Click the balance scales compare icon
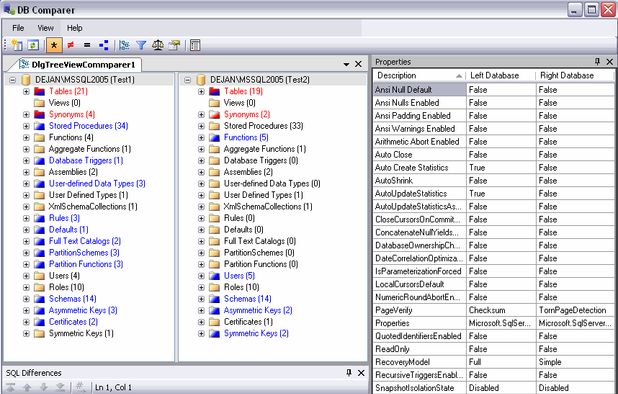 tap(158, 45)
